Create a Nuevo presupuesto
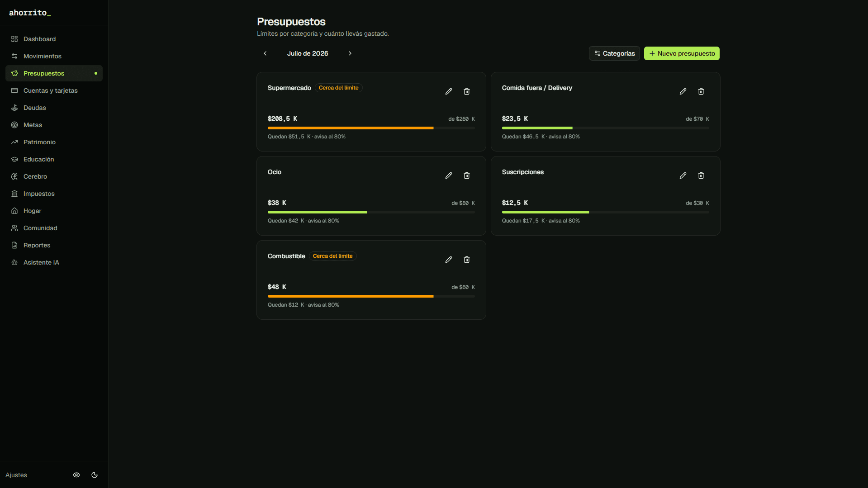The width and height of the screenshot is (868, 488). pos(682,53)
